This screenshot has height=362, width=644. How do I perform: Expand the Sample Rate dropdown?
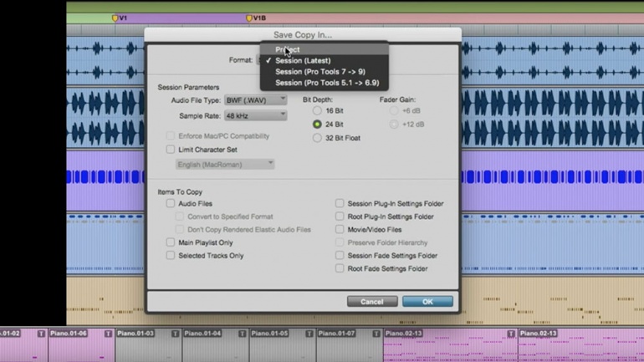pos(255,115)
